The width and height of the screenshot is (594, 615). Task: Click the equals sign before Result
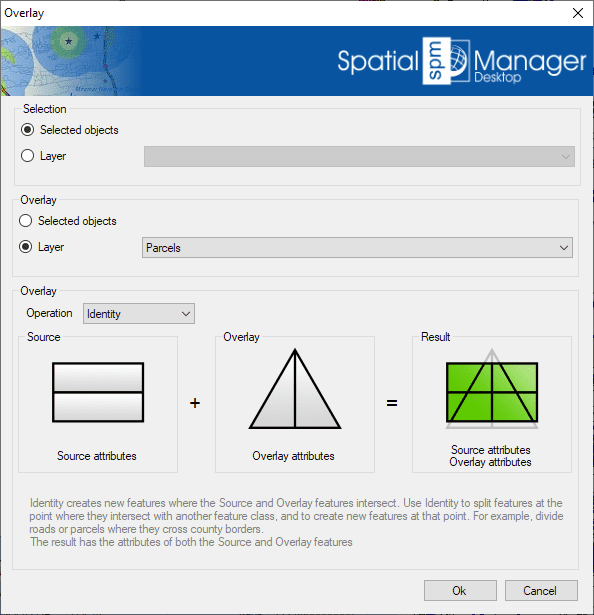click(x=392, y=403)
